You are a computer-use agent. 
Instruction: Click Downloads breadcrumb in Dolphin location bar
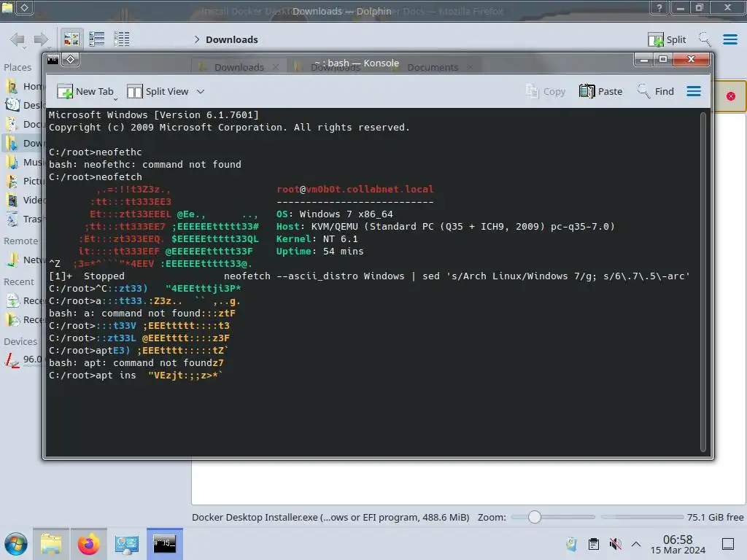point(231,39)
